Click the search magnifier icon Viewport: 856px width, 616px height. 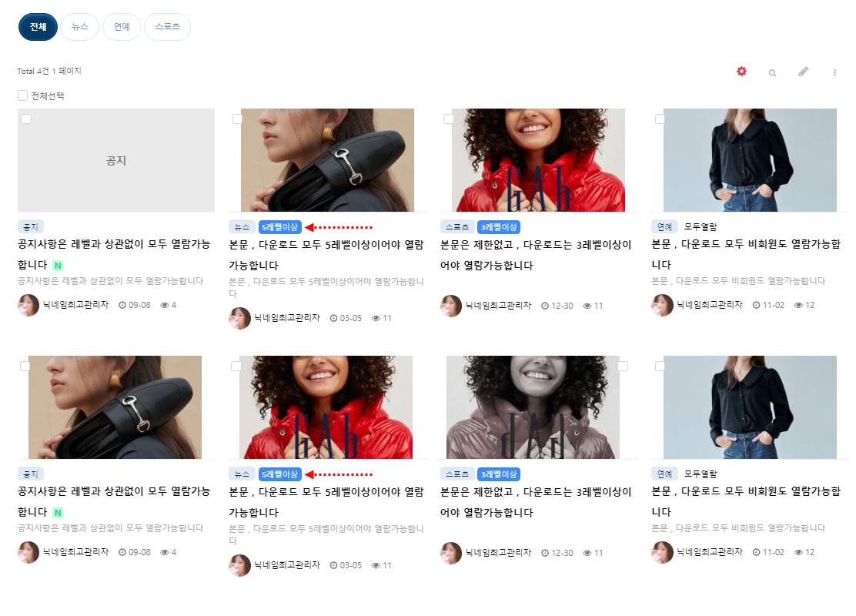pos(772,72)
